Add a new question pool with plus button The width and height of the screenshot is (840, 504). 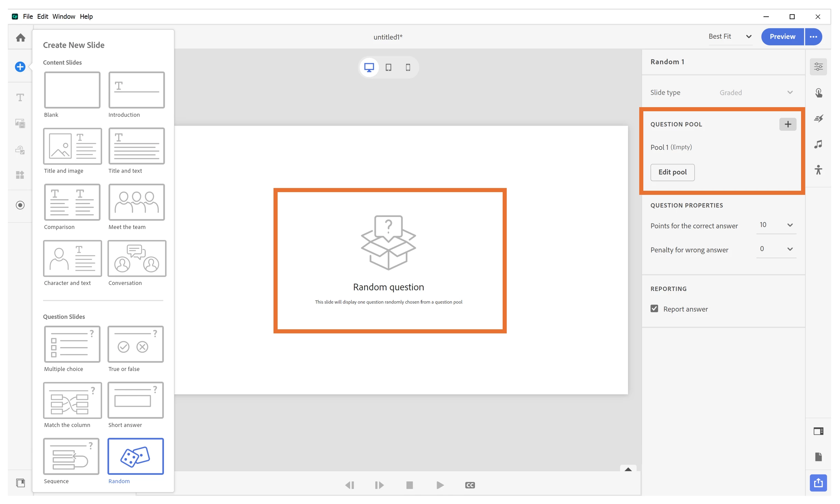coord(788,124)
